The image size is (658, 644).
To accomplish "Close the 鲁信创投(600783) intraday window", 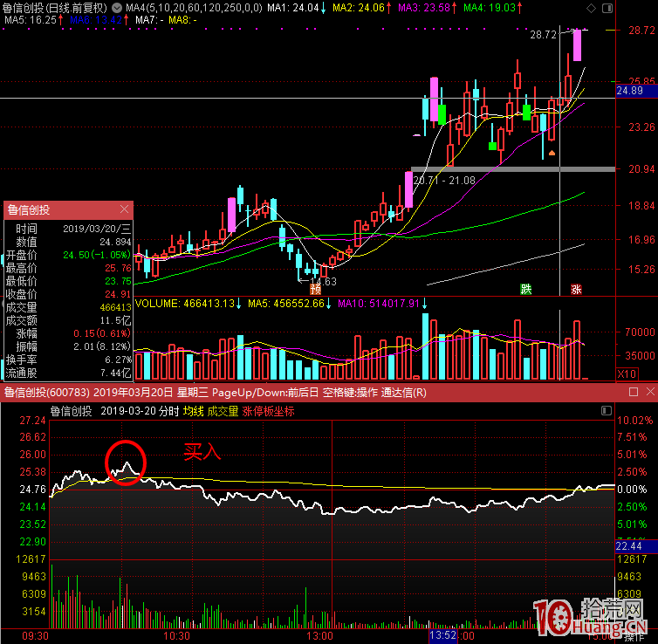I will 650,392.
